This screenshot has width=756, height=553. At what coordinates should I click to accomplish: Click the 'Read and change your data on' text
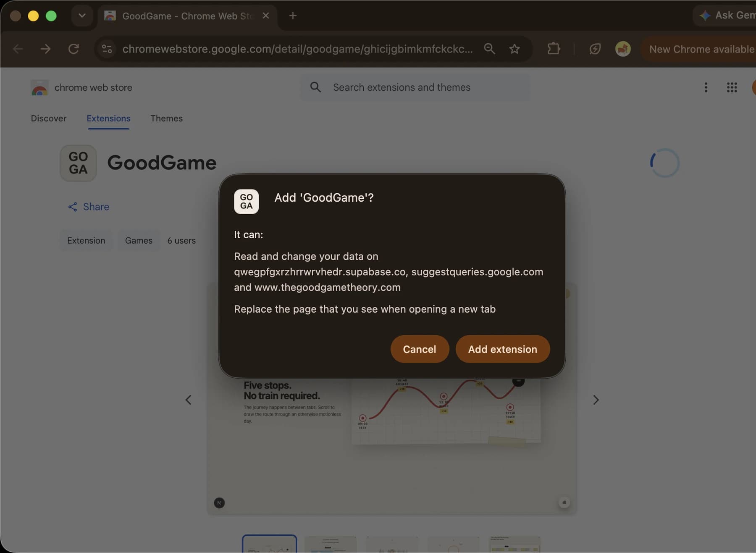coord(306,256)
